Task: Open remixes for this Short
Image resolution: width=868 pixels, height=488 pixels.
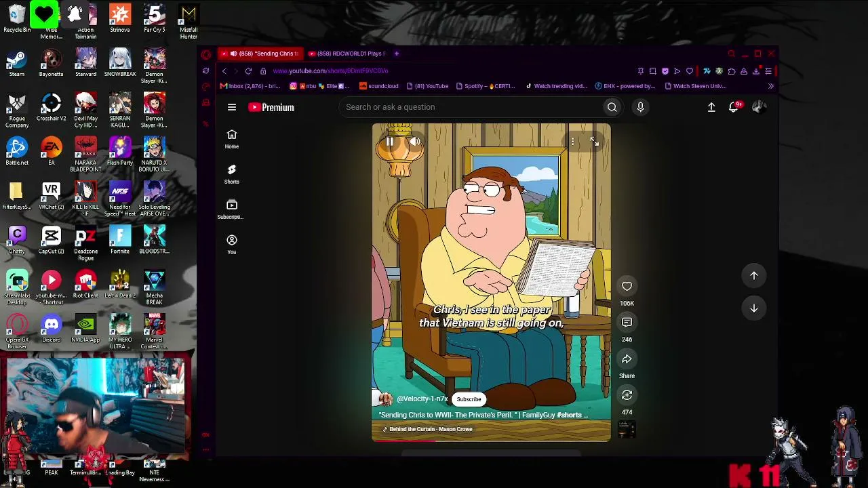Action: click(x=627, y=395)
